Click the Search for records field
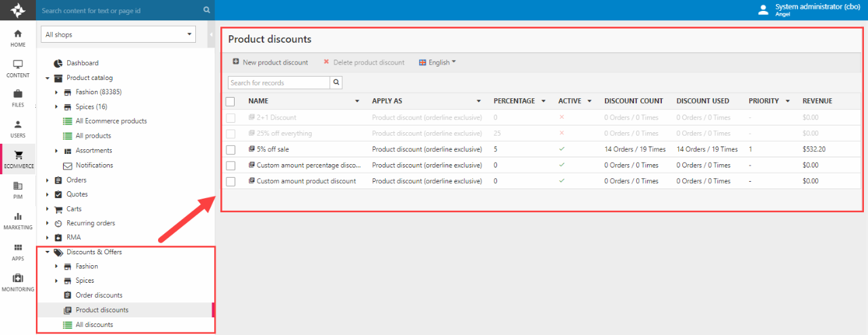This screenshot has width=868, height=335. (x=279, y=83)
